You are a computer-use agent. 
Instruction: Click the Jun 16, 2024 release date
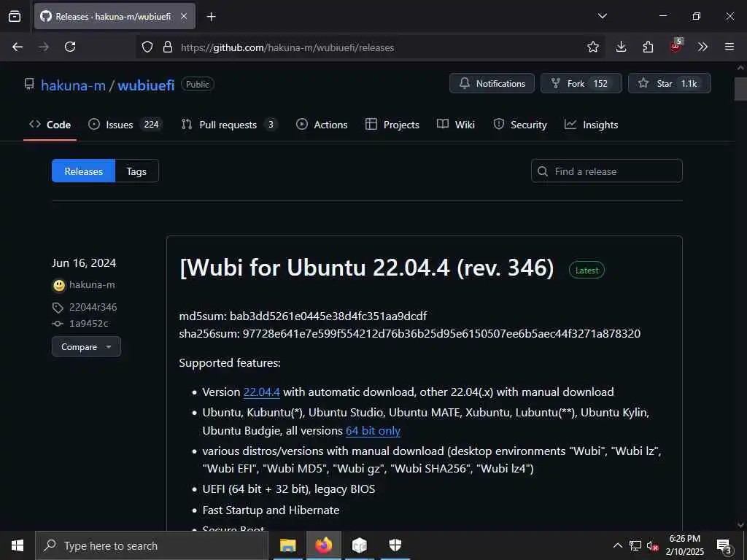[x=84, y=263]
